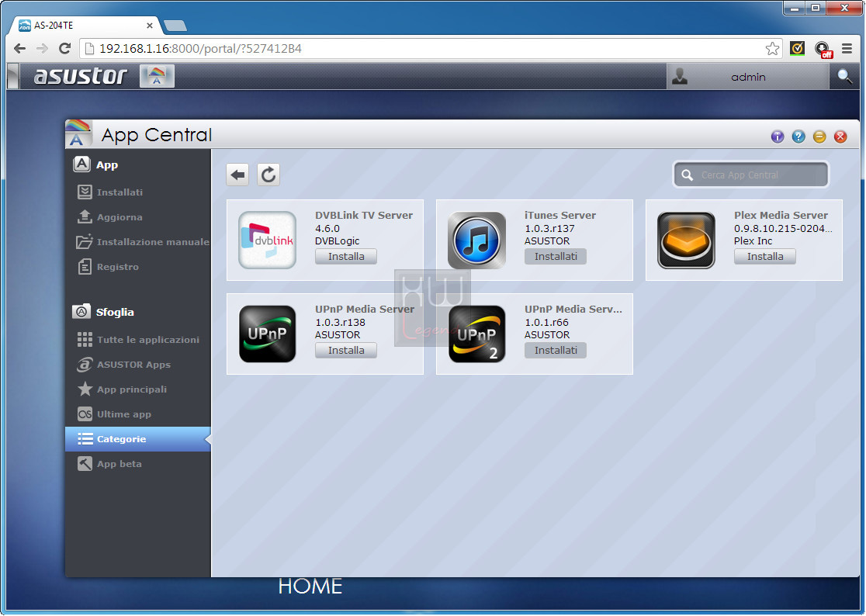Open Installazione manuale in sidebar
This screenshot has height=616, width=866.
tap(138, 242)
